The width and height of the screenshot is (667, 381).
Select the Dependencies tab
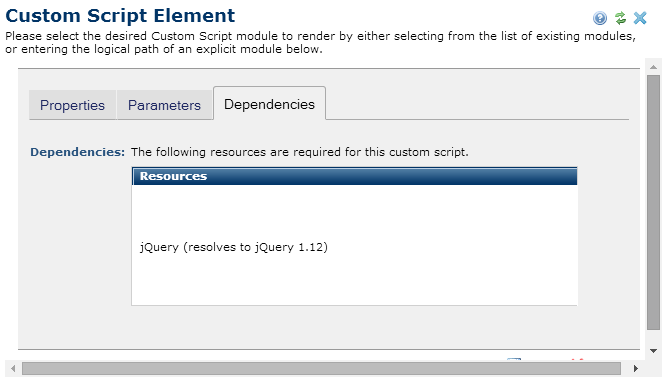coord(269,104)
